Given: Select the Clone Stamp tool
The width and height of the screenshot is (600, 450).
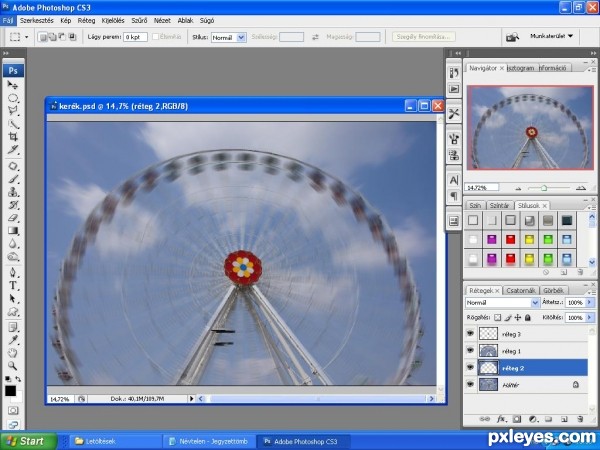Looking at the screenshot, I should pos(13,192).
